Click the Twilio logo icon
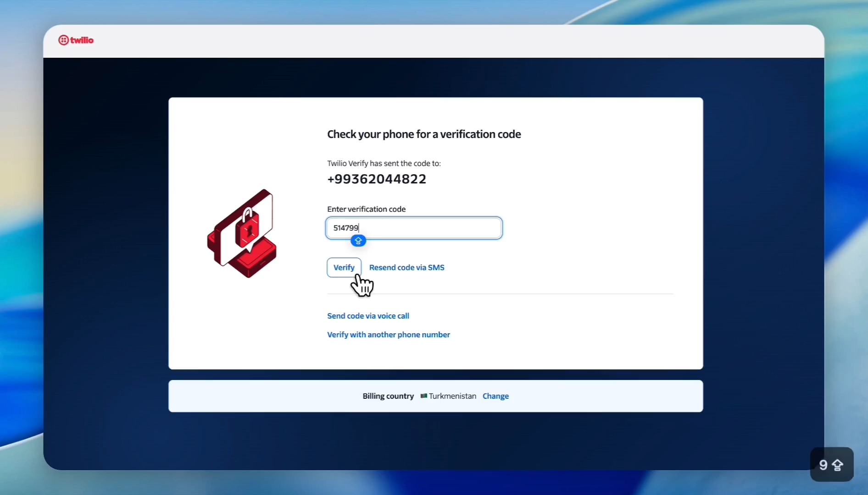This screenshot has width=868, height=495. tap(63, 40)
